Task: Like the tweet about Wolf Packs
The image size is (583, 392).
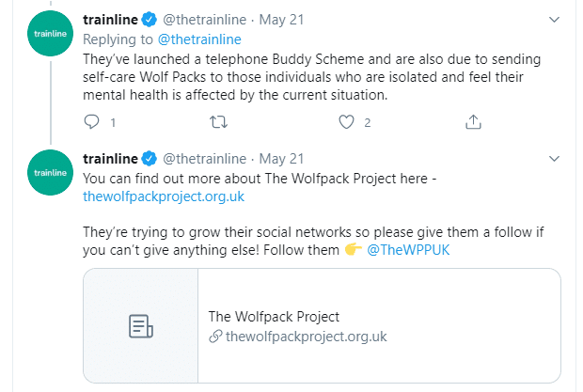Action: point(346,122)
